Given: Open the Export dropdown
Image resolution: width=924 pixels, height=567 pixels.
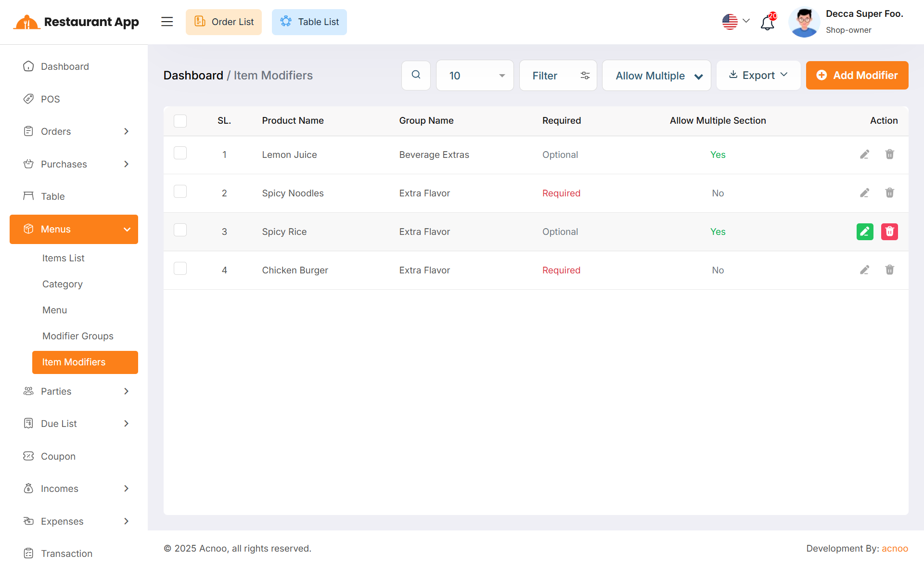Looking at the screenshot, I should coord(758,75).
